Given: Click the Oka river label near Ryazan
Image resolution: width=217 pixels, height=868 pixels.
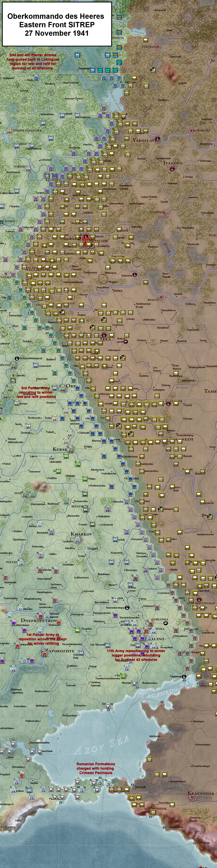Looking at the screenshot, I should pyautogui.click(x=185, y=298).
